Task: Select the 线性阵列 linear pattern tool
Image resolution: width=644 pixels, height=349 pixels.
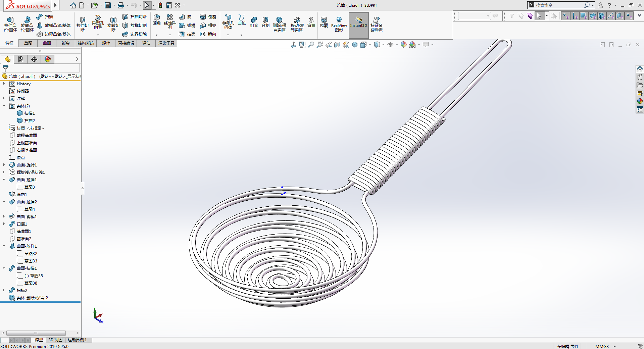Action: [170, 22]
